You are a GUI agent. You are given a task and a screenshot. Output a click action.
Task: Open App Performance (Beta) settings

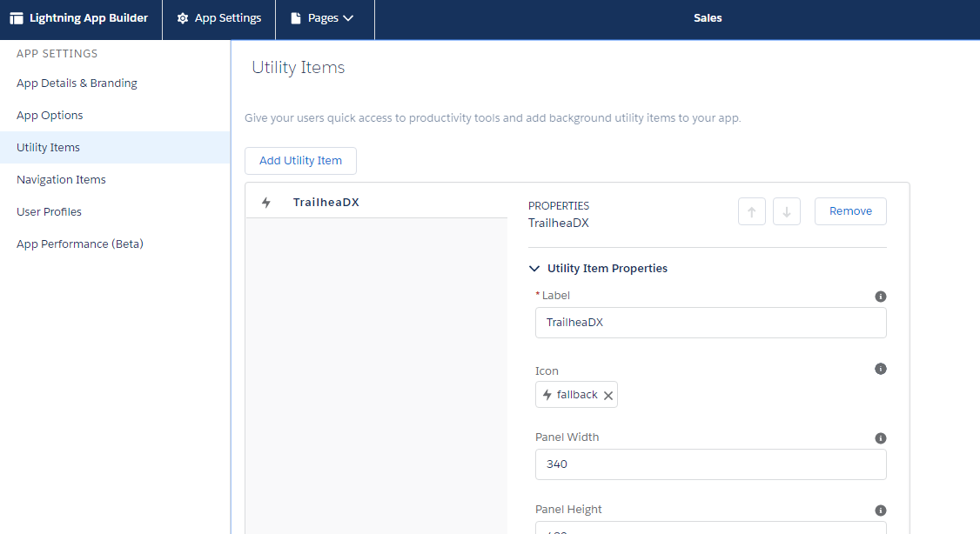tap(80, 244)
